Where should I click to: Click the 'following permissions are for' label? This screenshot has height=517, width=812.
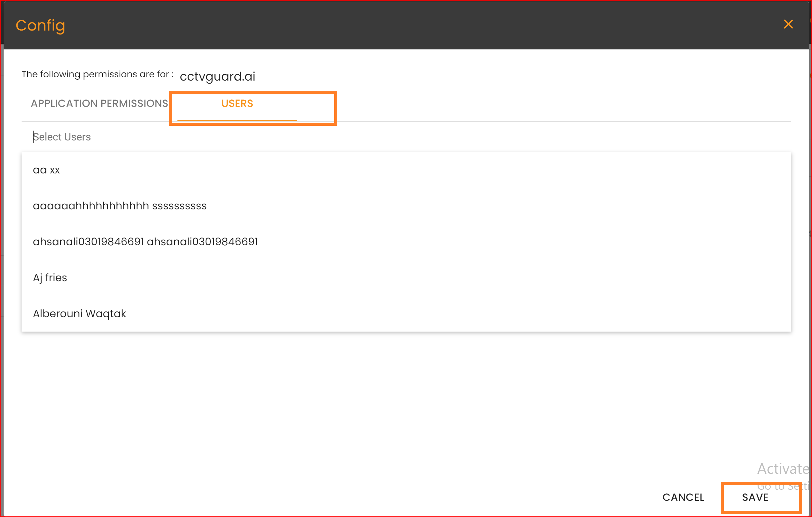[x=97, y=74]
